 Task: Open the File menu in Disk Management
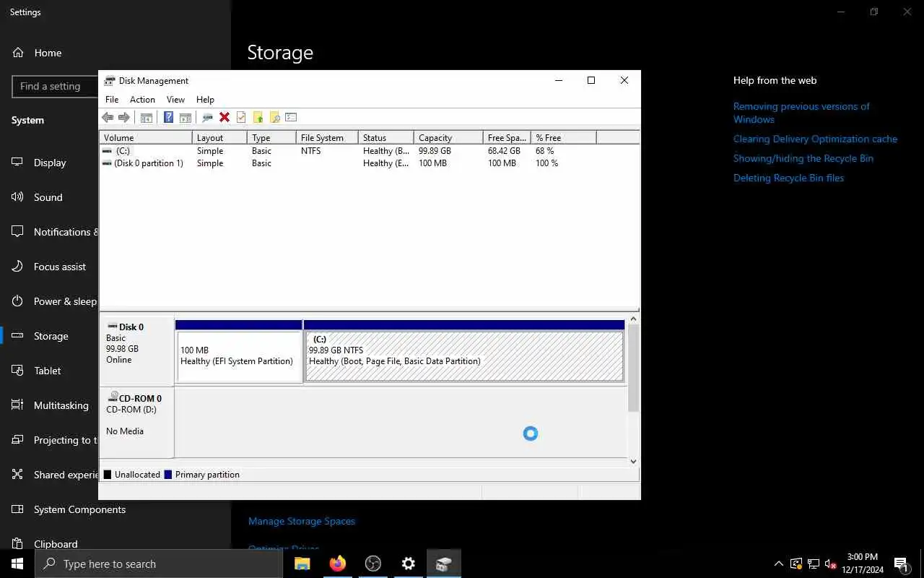(112, 100)
